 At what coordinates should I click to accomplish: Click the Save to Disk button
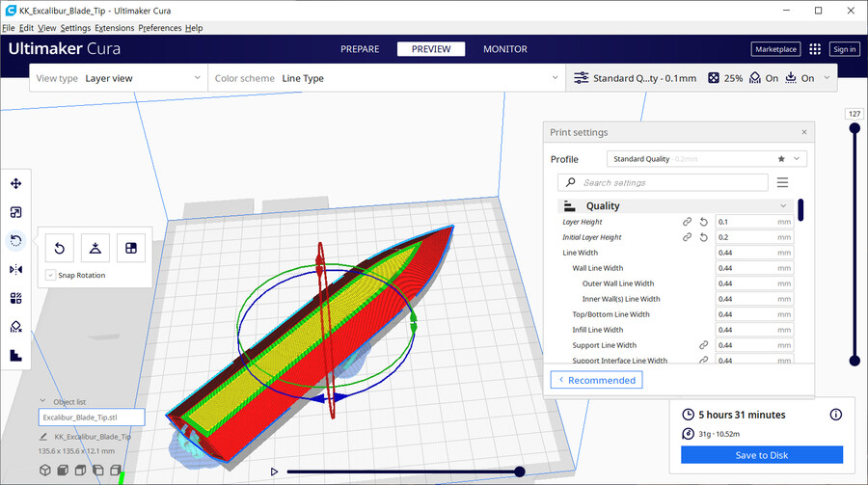[x=761, y=455]
